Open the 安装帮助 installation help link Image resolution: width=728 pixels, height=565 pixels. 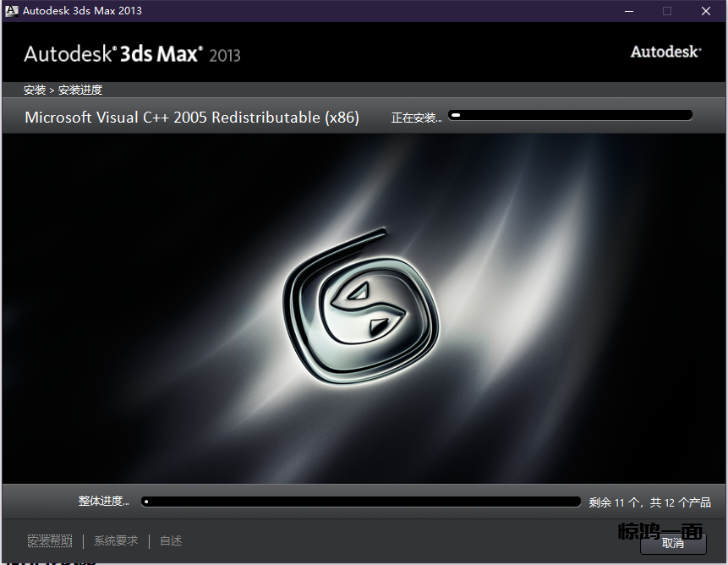[50, 540]
